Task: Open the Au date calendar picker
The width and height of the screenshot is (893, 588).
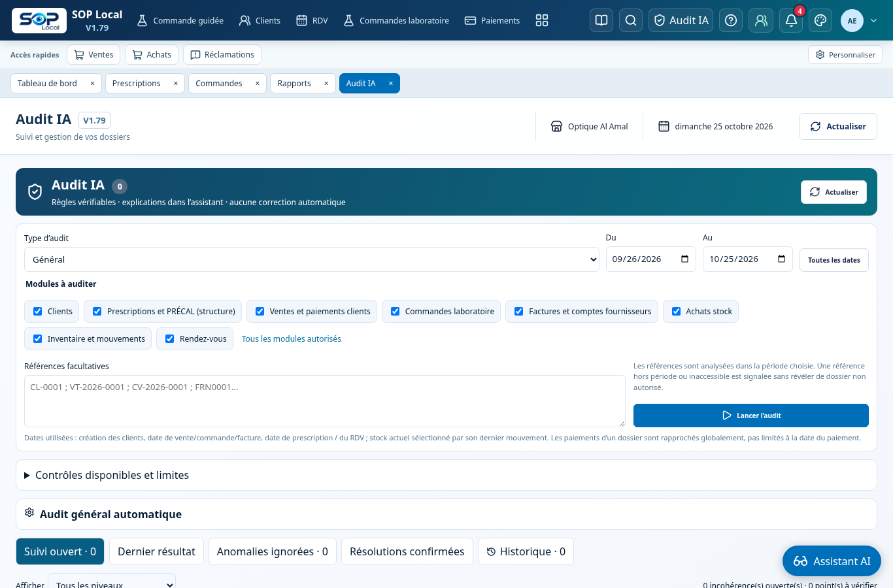Action: tap(781, 259)
